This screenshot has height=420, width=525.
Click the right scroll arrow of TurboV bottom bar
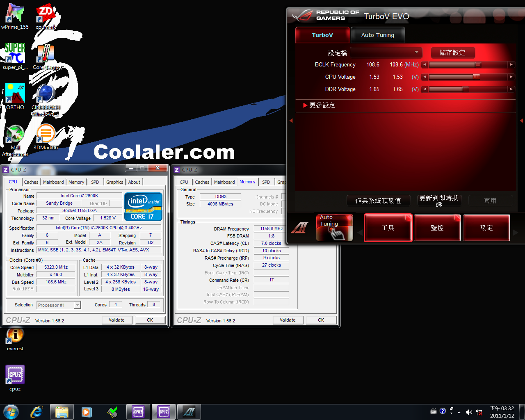click(x=516, y=233)
